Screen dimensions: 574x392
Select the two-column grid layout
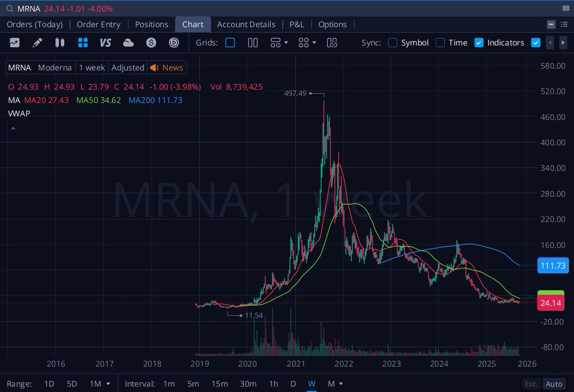pos(253,43)
